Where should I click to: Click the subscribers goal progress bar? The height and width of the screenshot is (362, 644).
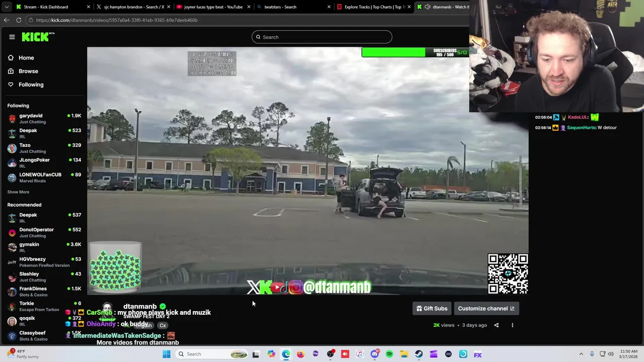(415, 52)
